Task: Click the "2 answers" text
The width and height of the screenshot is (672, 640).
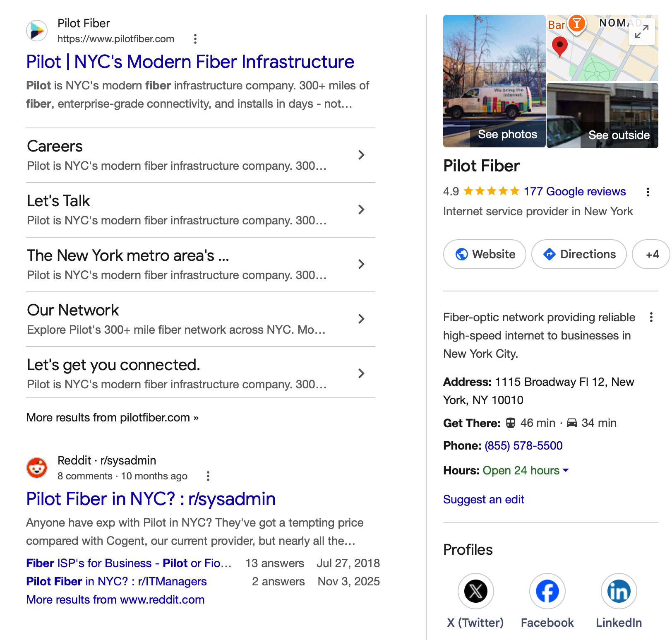Action: coord(278,581)
